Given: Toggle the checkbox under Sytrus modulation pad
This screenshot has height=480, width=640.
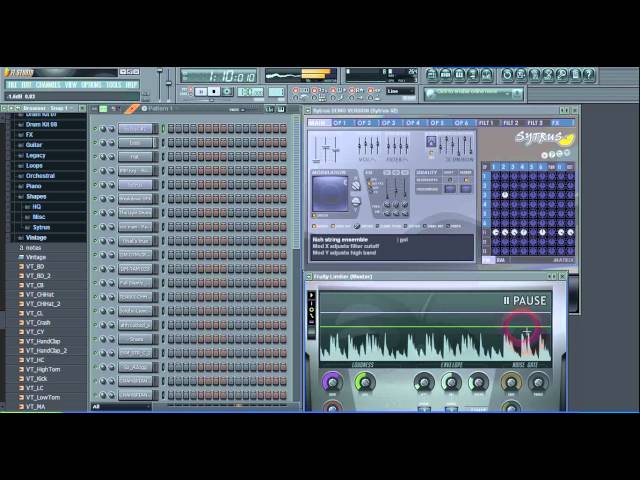Looking at the screenshot, I should 314,215.
